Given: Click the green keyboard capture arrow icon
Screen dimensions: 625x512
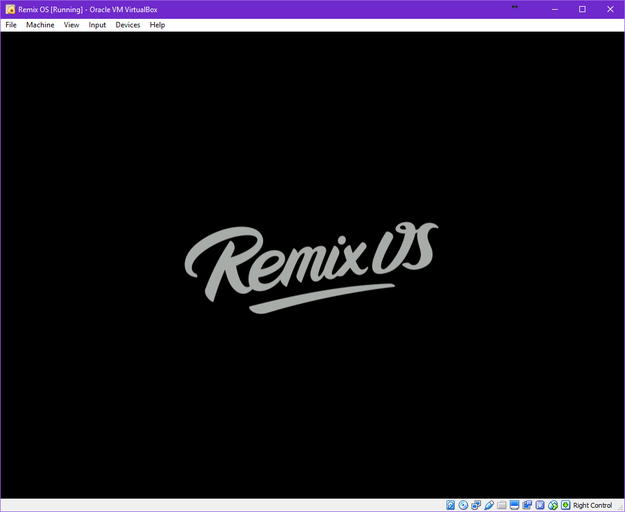Looking at the screenshot, I should (565, 505).
